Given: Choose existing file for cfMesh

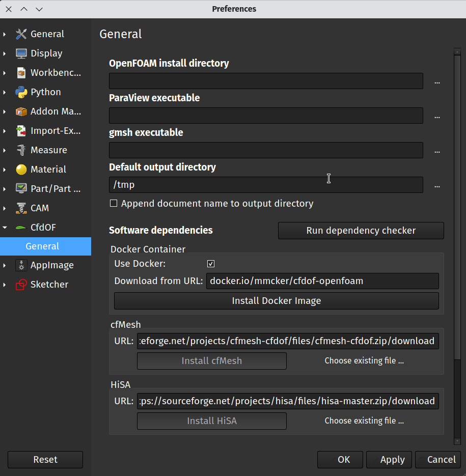Looking at the screenshot, I should click(x=364, y=360).
